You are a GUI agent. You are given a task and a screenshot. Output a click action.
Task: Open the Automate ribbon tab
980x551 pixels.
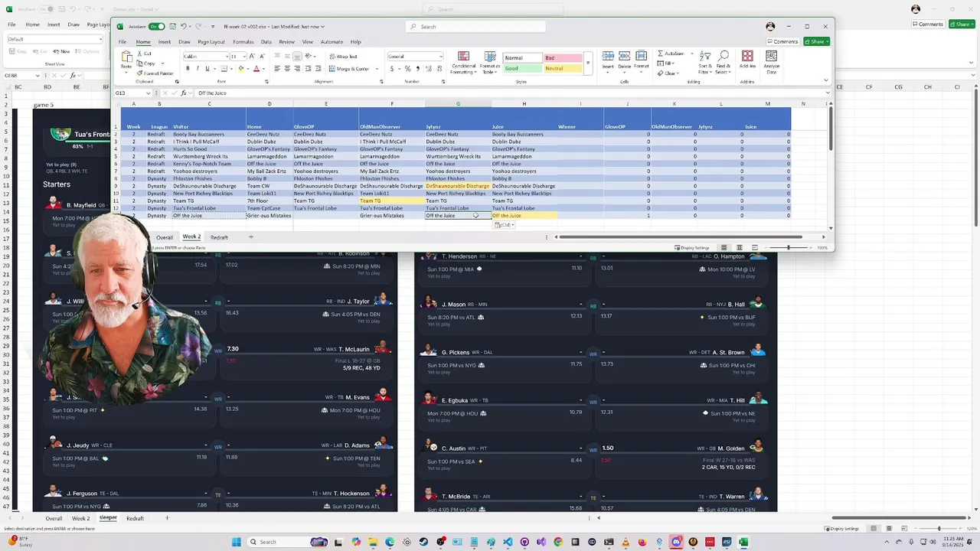pyautogui.click(x=332, y=42)
